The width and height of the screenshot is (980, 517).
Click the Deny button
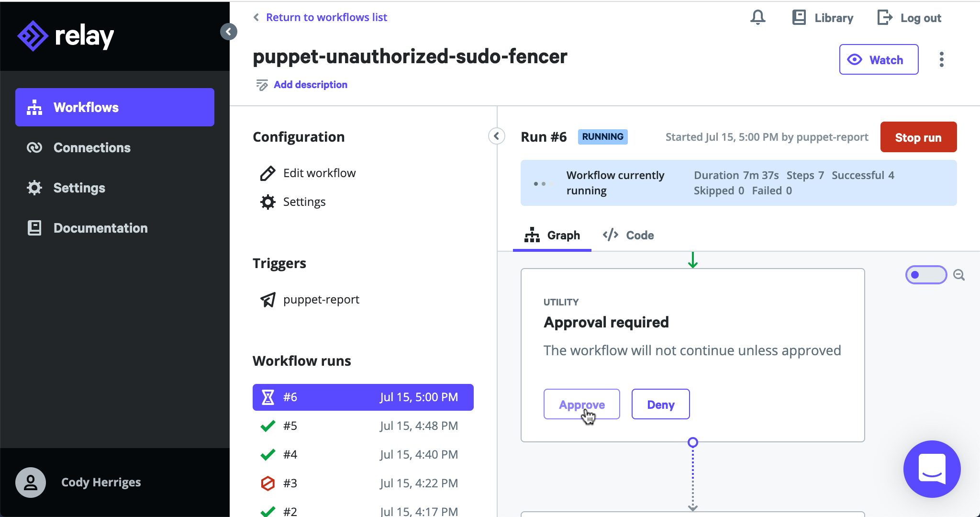[660, 404]
